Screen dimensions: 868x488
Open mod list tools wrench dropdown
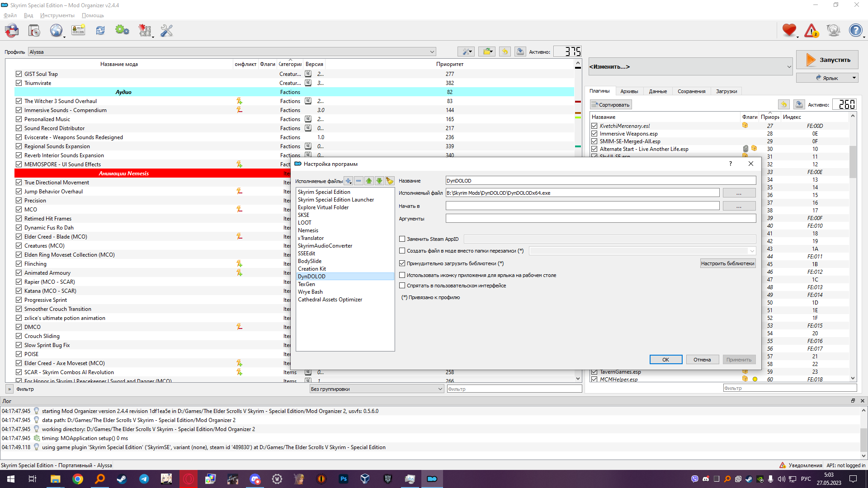click(x=466, y=52)
